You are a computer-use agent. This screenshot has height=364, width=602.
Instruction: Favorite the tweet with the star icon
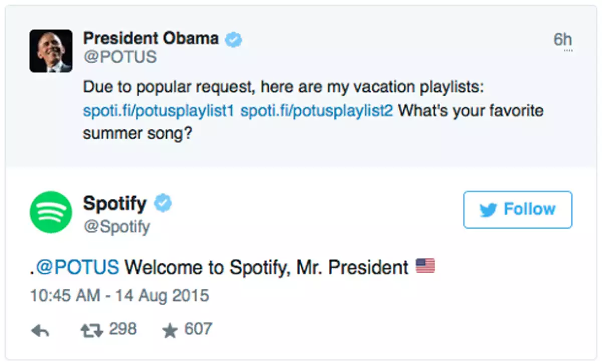coord(170,330)
